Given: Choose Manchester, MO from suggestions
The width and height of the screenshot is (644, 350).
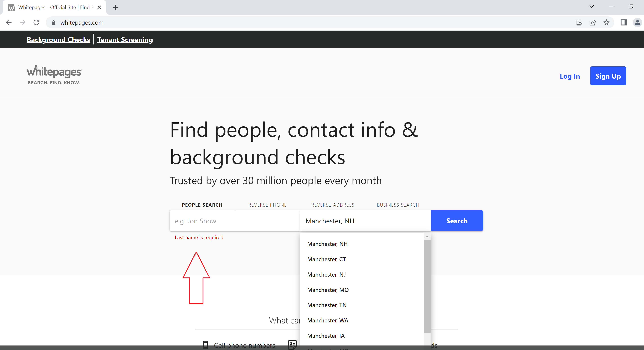Looking at the screenshot, I should (362, 290).
